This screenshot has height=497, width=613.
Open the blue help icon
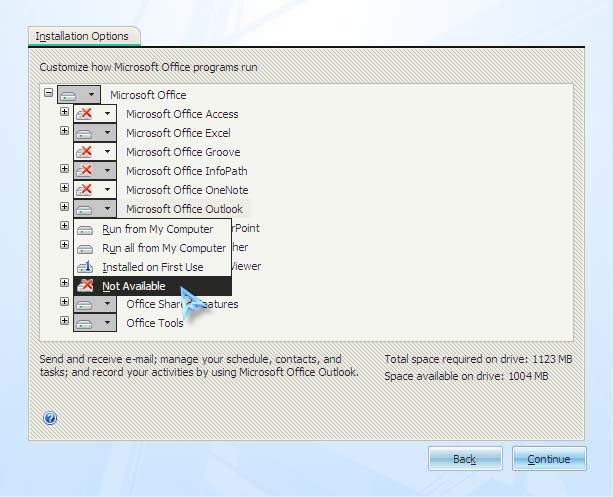point(50,418)
